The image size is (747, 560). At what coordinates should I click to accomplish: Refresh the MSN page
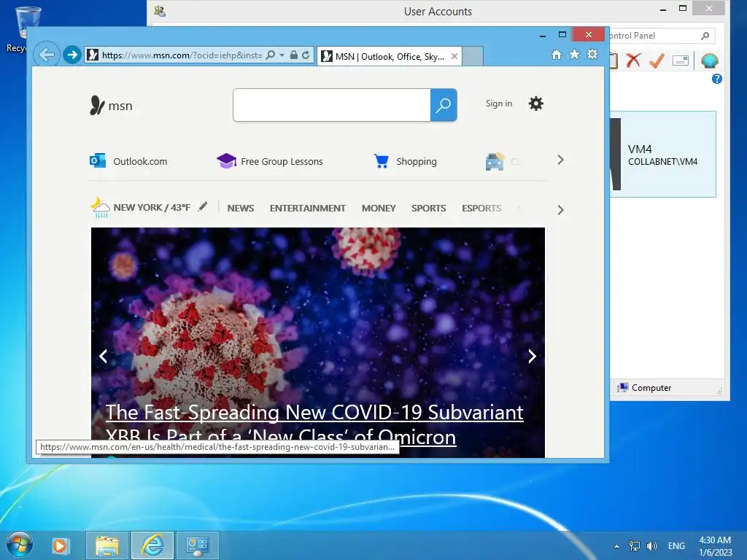coord(306,55)
